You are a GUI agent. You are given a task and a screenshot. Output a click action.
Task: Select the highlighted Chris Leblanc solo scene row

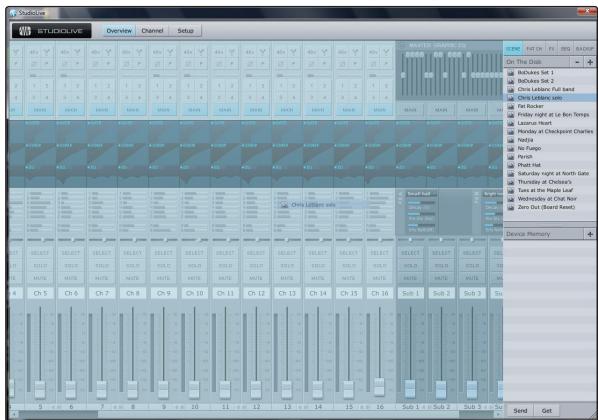point(550,98)
